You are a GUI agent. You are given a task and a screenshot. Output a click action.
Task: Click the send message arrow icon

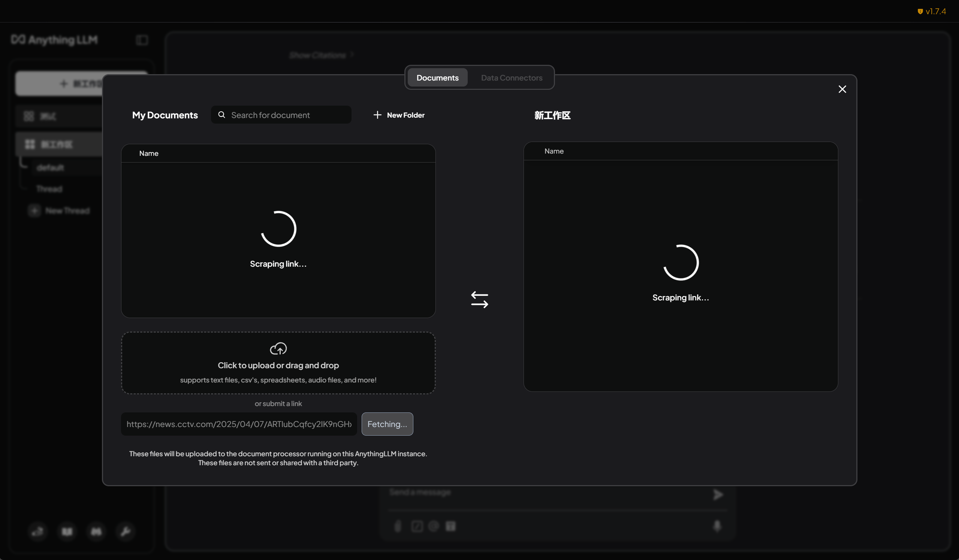coord(718,494)
